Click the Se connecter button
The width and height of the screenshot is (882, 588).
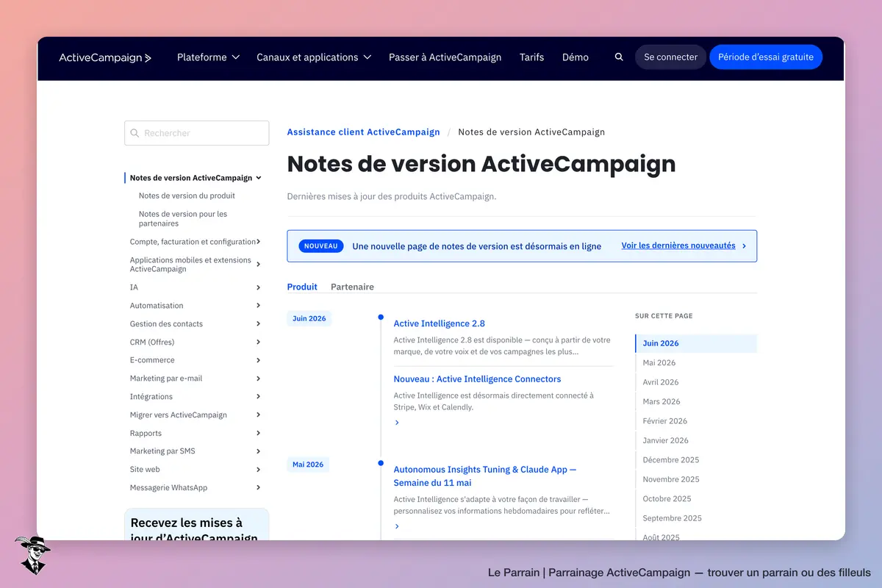tap(670, 57)
